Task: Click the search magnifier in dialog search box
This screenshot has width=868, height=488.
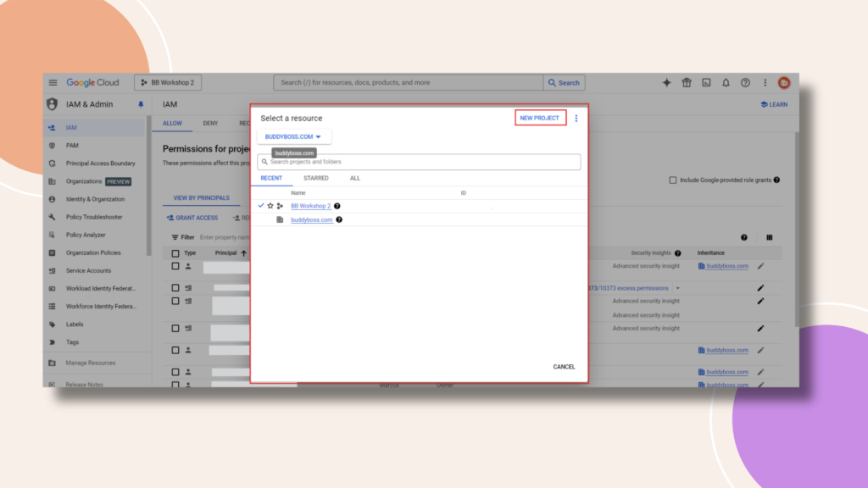Action: [x=264, y=162]
